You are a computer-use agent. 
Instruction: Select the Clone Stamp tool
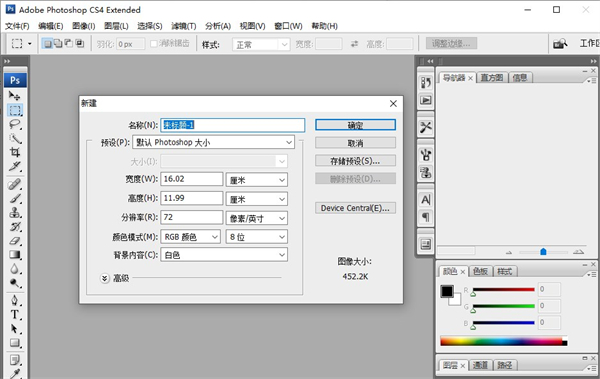pyautogui.click(x=15, y=212)
